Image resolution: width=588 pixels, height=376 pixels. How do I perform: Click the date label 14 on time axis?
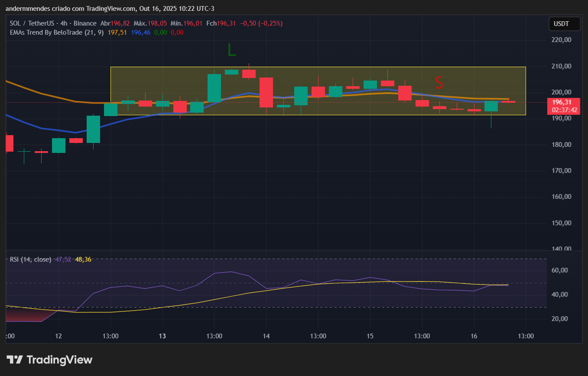(266, 336)
